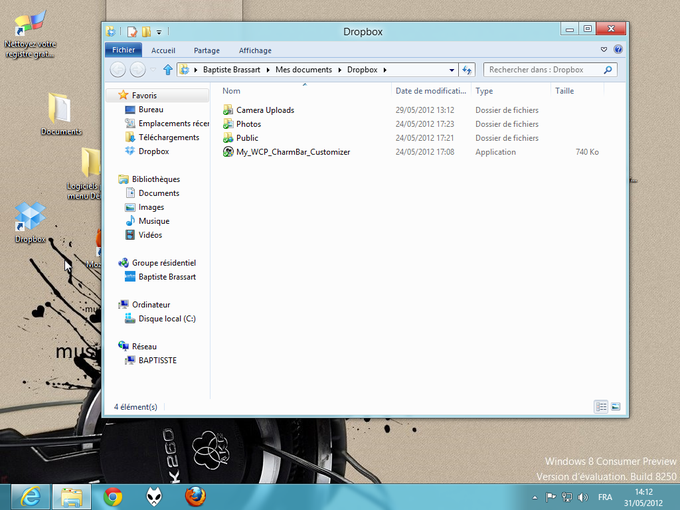The height and width of the screenshot is (510, 680).
Task: Click the FRA language indicator
Action: (605, 497)
